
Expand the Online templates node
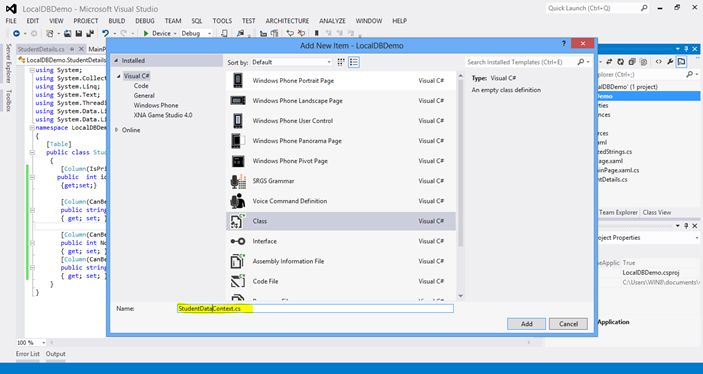pos(117,130)
